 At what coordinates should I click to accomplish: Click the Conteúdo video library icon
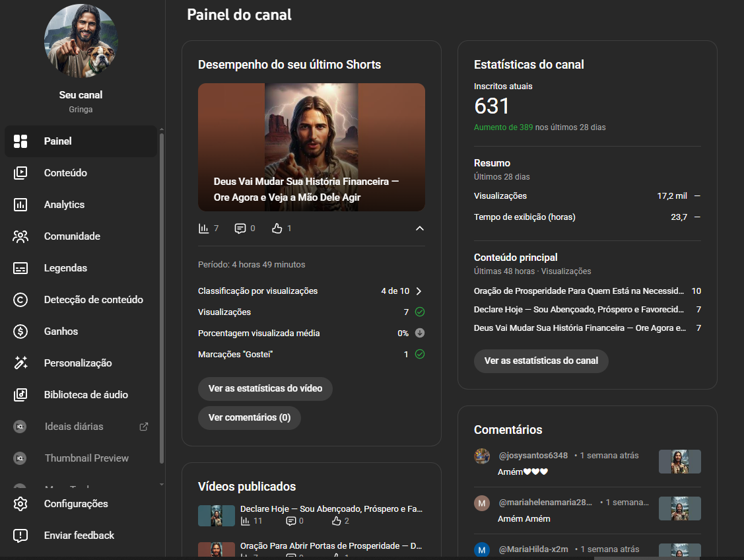click(x=20, y=173)
